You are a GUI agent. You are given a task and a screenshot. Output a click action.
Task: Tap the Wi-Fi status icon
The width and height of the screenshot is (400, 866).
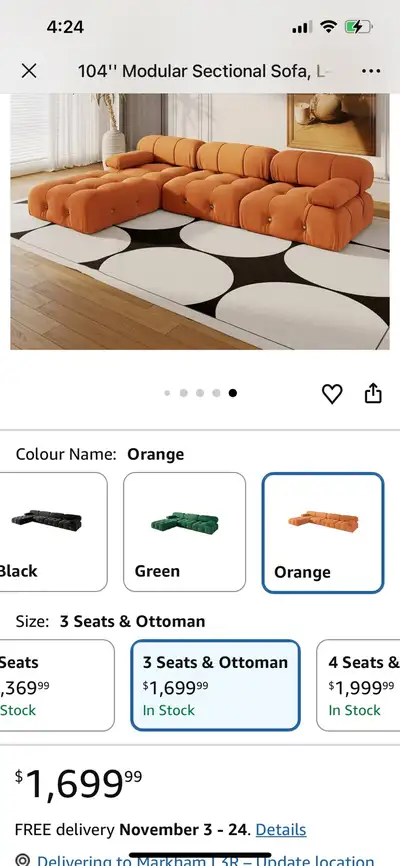coord(329,27)
